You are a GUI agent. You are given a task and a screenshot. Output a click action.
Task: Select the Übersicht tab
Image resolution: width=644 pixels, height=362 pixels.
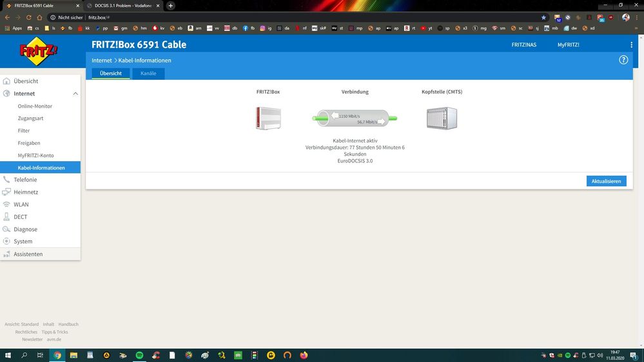pos(110,73)
